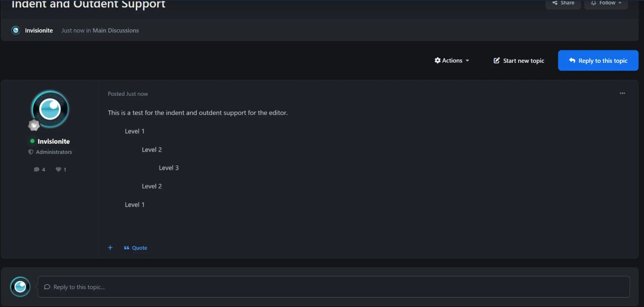Click small Invisionite avatar in topic header
This screenshot has height=307, width=644.
[x=16, y=30]
